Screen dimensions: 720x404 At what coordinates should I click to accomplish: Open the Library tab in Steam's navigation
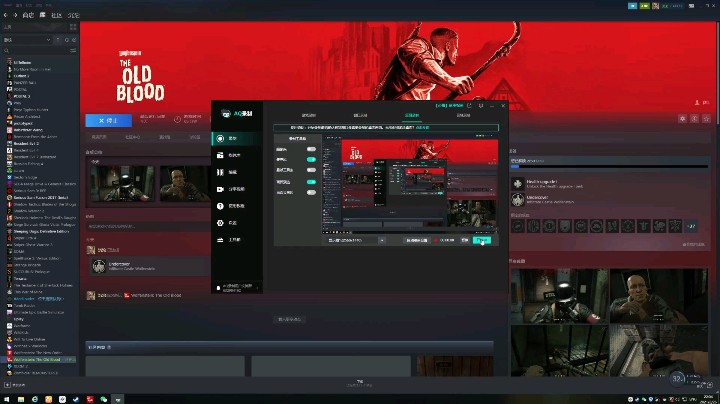42,15
